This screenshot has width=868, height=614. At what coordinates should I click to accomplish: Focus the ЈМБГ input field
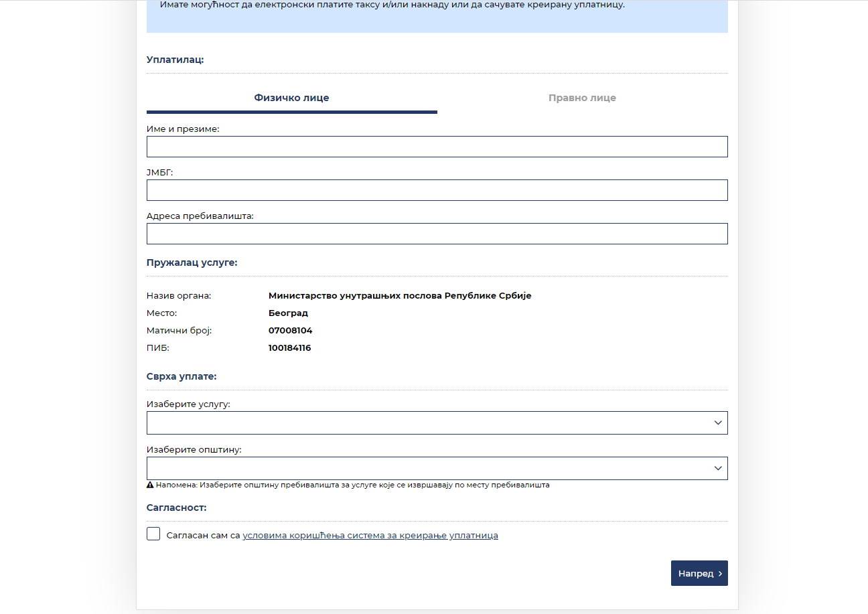[x=437, y=190]
